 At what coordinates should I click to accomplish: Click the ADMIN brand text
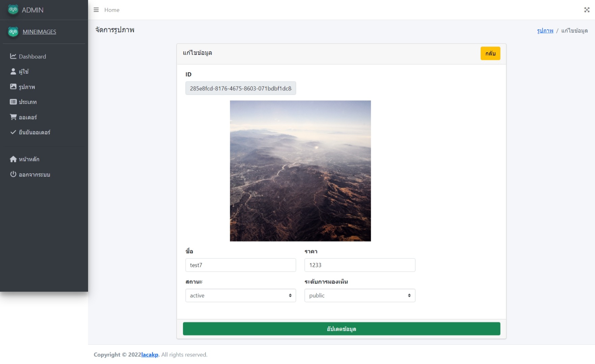tap(32, 10)
